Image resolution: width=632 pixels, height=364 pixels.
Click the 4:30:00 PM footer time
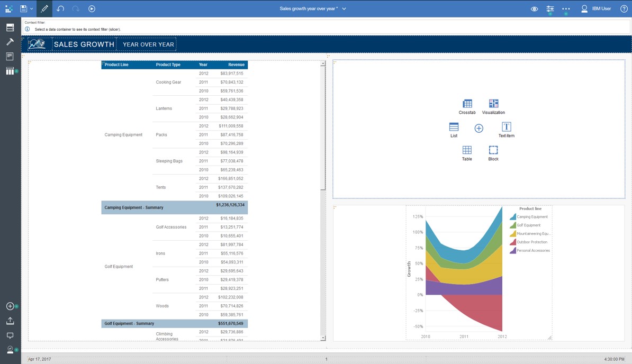click(614, 359)
